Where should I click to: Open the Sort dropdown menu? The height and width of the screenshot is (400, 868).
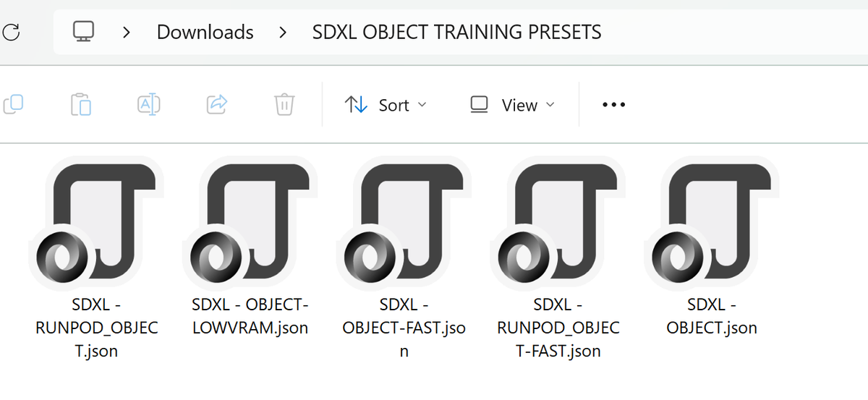[x=386, y=105]
